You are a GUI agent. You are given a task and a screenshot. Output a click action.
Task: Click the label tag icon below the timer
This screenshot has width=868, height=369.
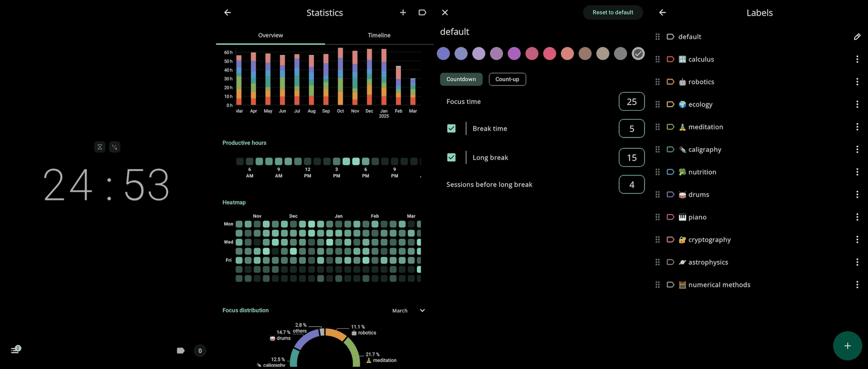(181, 350)
